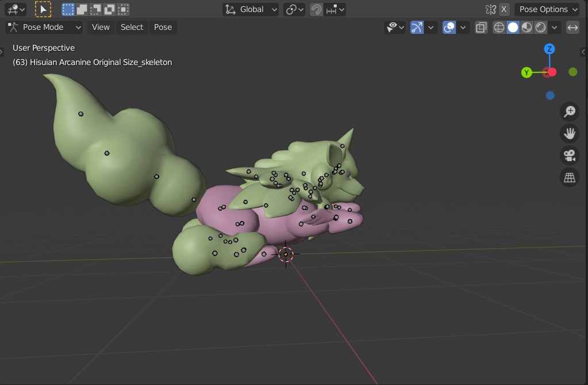This screenshot has height=385, width=588.
Task: Switch to material preview shading
Action: (527, 28)
